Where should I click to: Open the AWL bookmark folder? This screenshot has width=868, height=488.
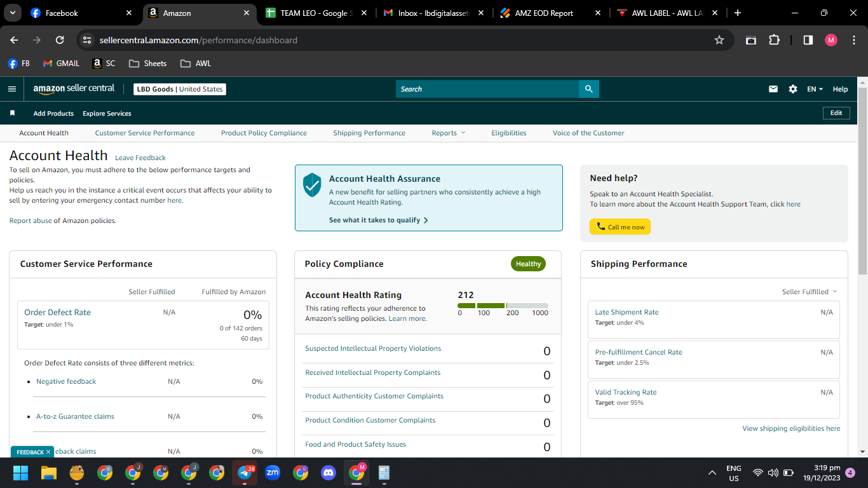(x=195, y=64)
